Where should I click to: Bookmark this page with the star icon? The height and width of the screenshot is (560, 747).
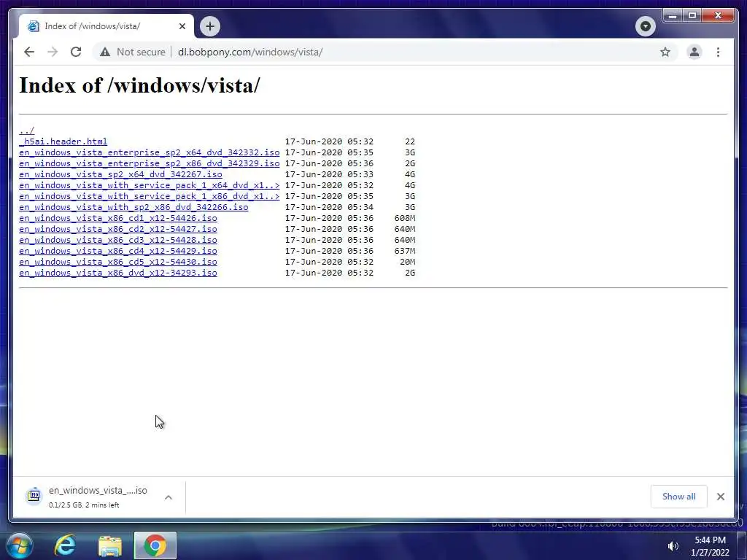(x=665, y=52)
